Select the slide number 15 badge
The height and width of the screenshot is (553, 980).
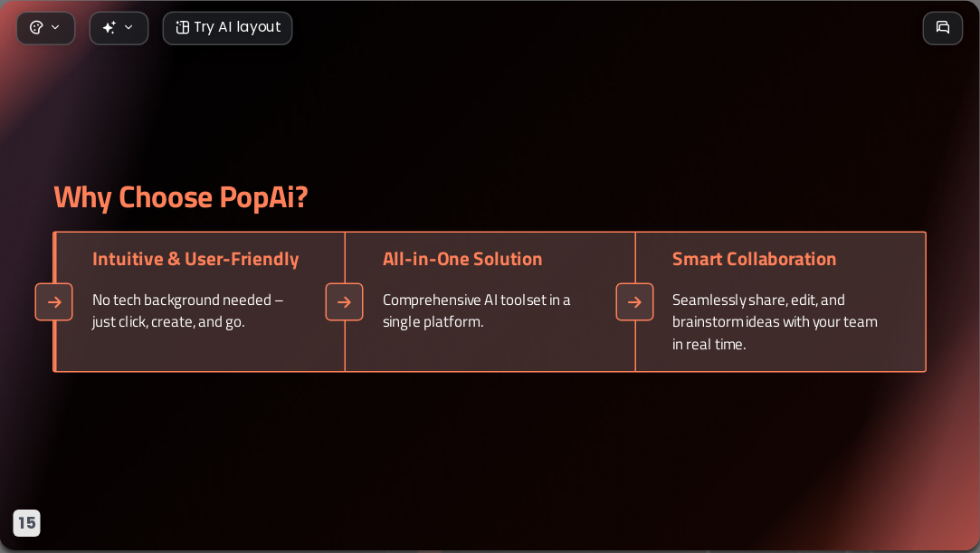[x=26, y=523]
